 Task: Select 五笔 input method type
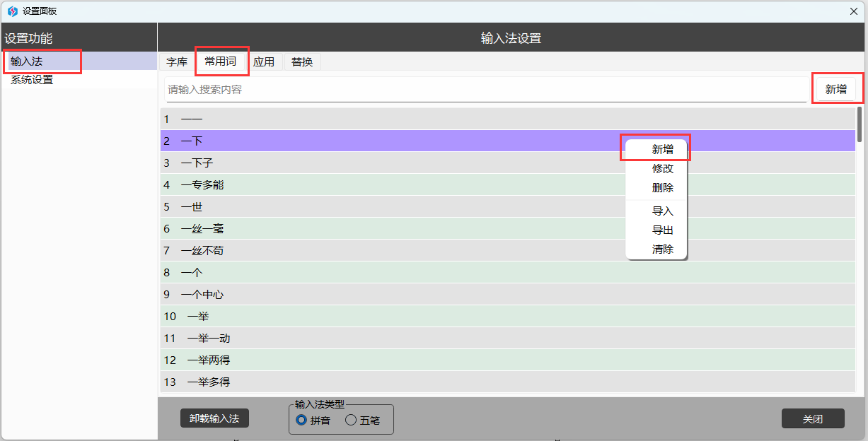(351, 420)
